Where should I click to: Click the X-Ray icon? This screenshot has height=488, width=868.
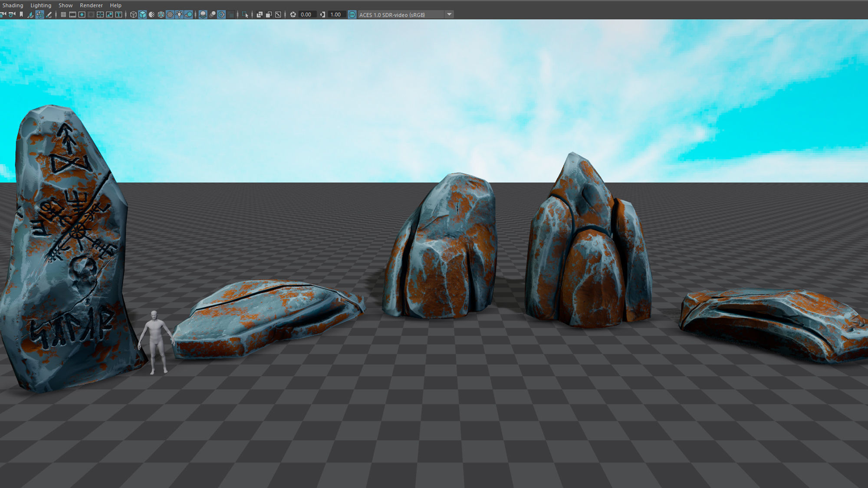(260, 14)
